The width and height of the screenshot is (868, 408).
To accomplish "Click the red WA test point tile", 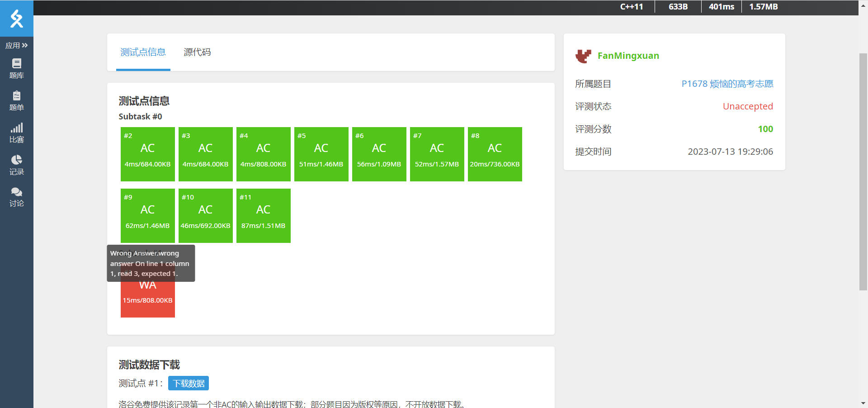I will (148, 299).
